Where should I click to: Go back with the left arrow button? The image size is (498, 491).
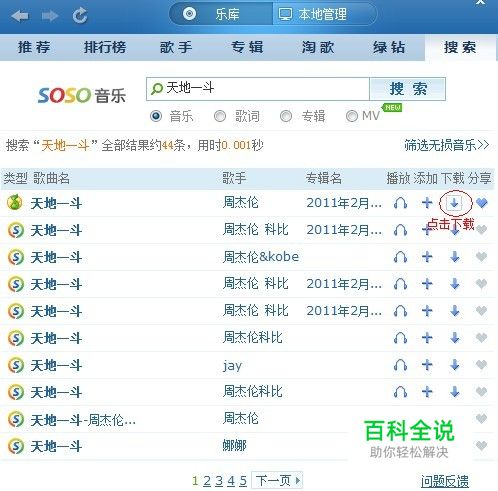pos(19,15)
